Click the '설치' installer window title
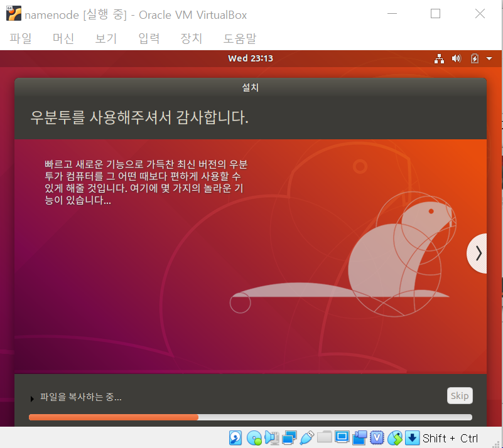This screenshot has height=448, width=503. point(251,87)
